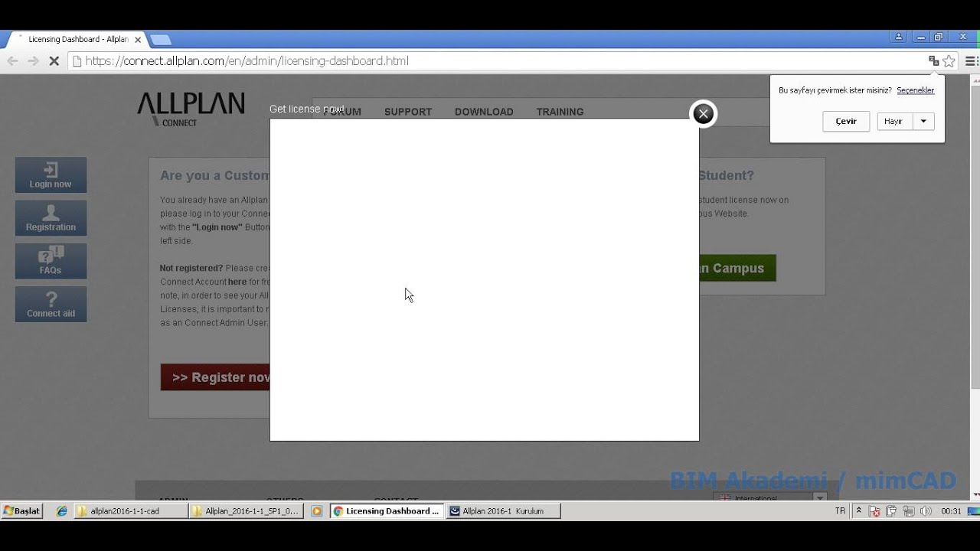The width and height of the screenshot is (980, 551).
Task: Open the International language dropdown
Action: (x=770, y=498)
